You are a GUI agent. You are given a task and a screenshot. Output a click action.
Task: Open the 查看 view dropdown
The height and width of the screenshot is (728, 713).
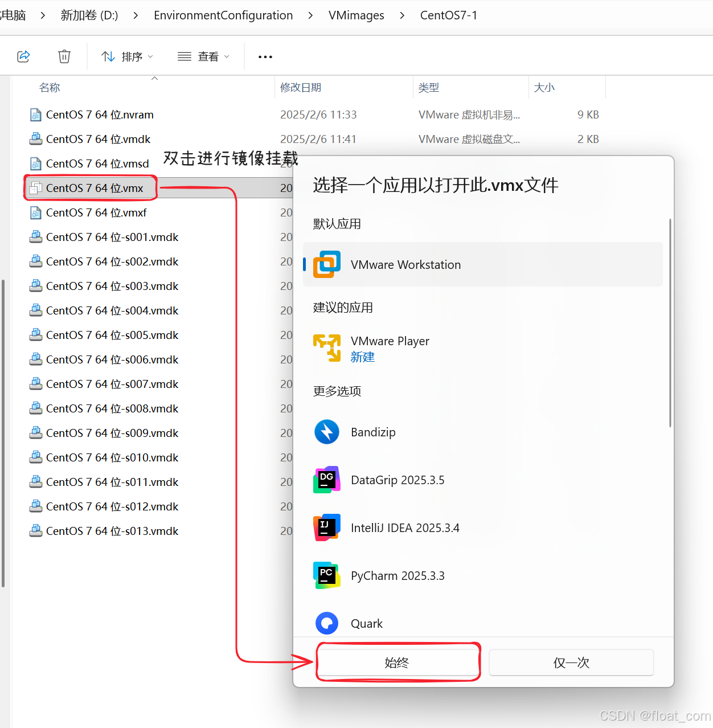[203, 56]
